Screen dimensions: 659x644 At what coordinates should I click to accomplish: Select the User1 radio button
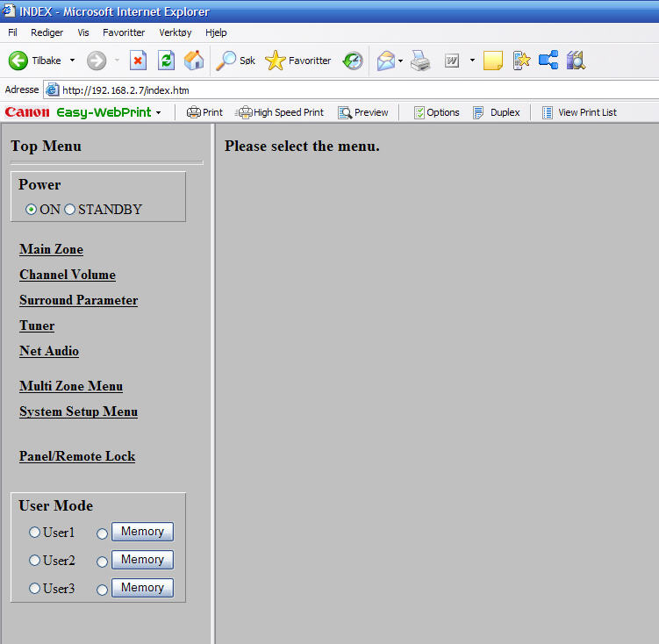point(35,533)
